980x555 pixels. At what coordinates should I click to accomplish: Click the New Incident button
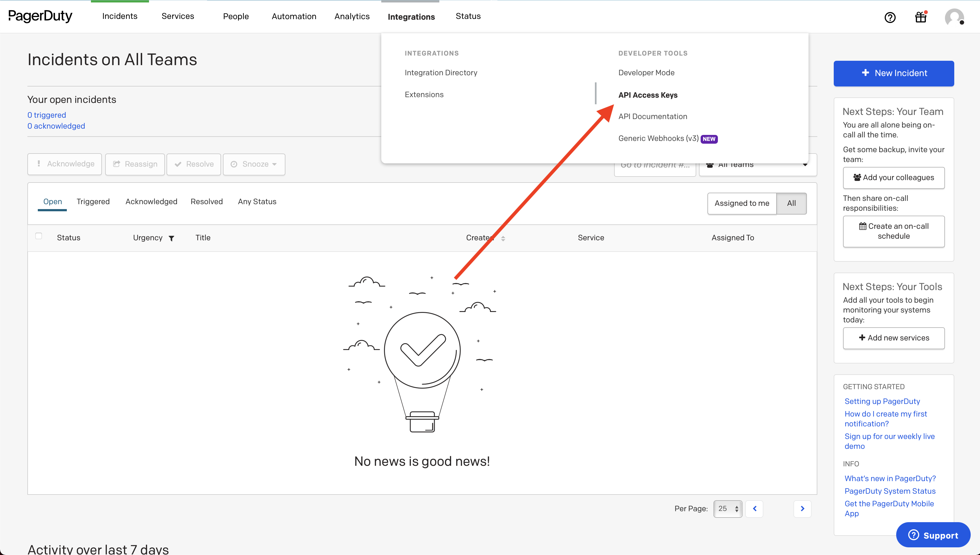point(893,73)
